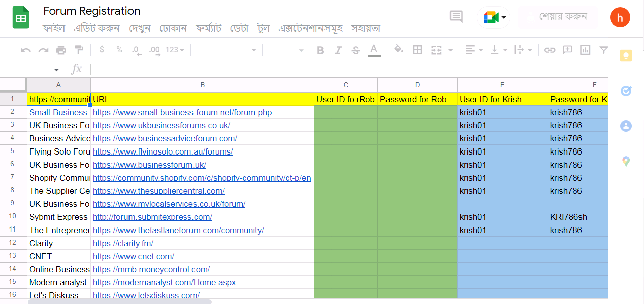This screenshot has width=644, height=304.
Task: Select the paint format tool
Action: [79, 50]
